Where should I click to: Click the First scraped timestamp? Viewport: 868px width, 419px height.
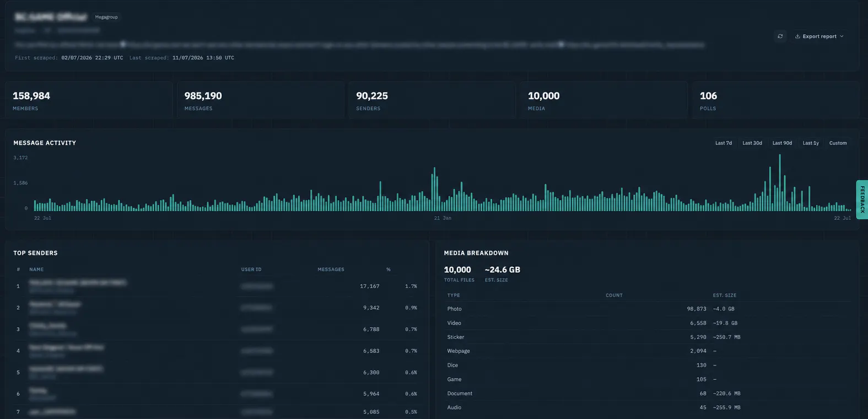click(x=92, y=58)
